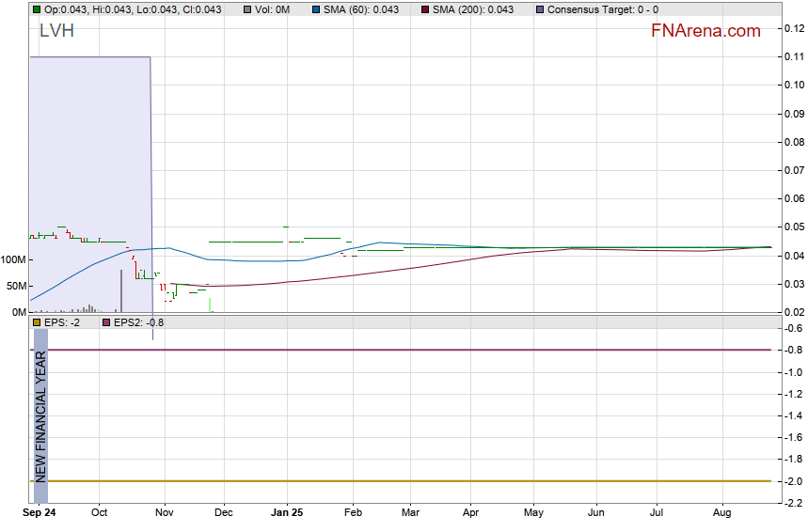The image size is (808, 532).
Task: Click the green OHLC price legend swatch
Action: (x=37, y=9)
